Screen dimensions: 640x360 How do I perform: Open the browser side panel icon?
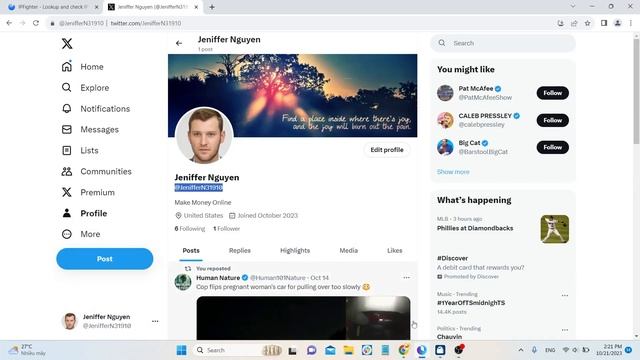coord(604,23)
